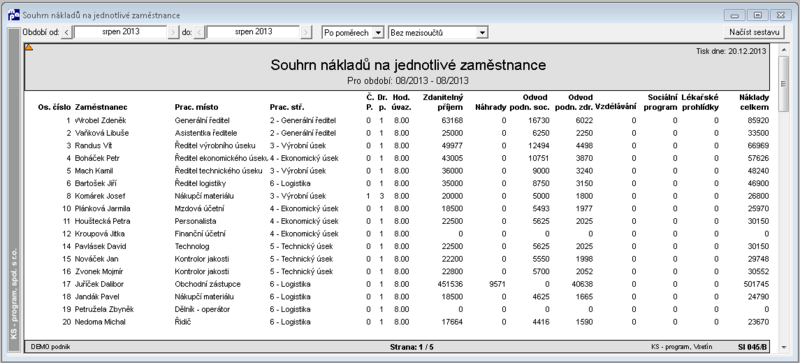Click the scrollbar down arrow

[x=784, y=347]
